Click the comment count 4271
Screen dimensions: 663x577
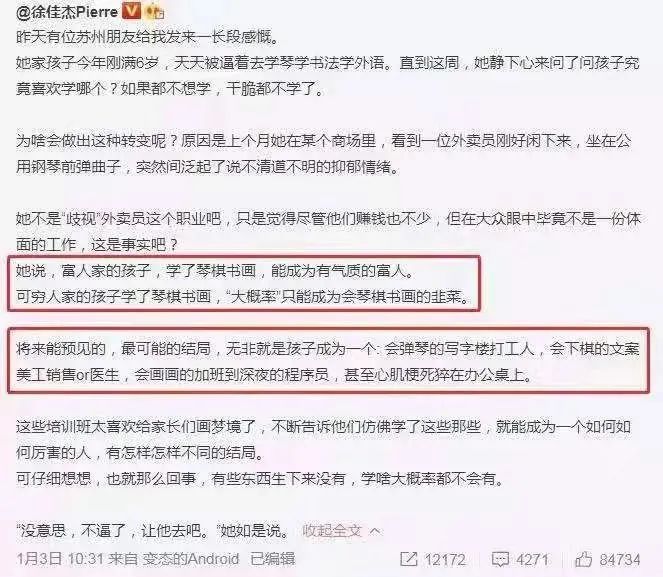532,560
